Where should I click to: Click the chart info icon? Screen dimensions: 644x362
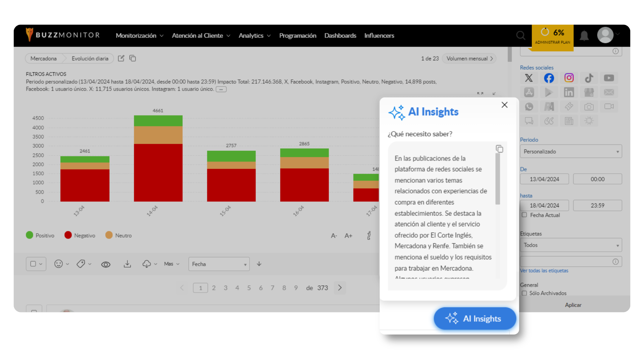[x=369, y=236]
